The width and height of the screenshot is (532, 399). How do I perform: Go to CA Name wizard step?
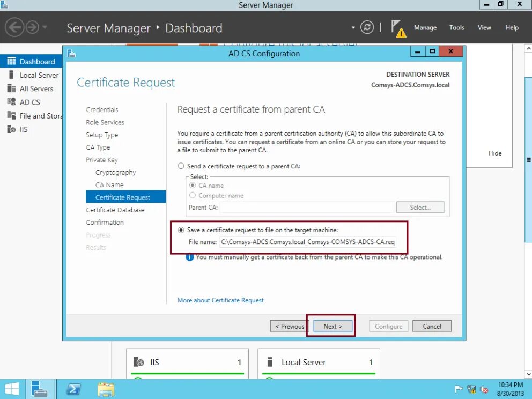tap(109, 185)
